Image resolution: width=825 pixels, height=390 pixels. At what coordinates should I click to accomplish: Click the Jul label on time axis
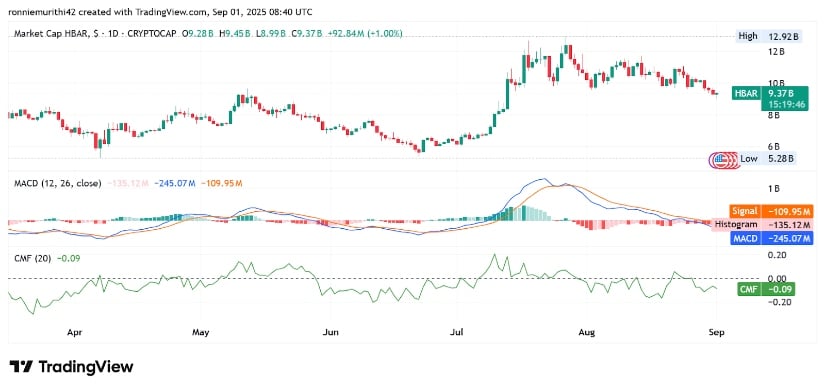click(x=458, y=332)
